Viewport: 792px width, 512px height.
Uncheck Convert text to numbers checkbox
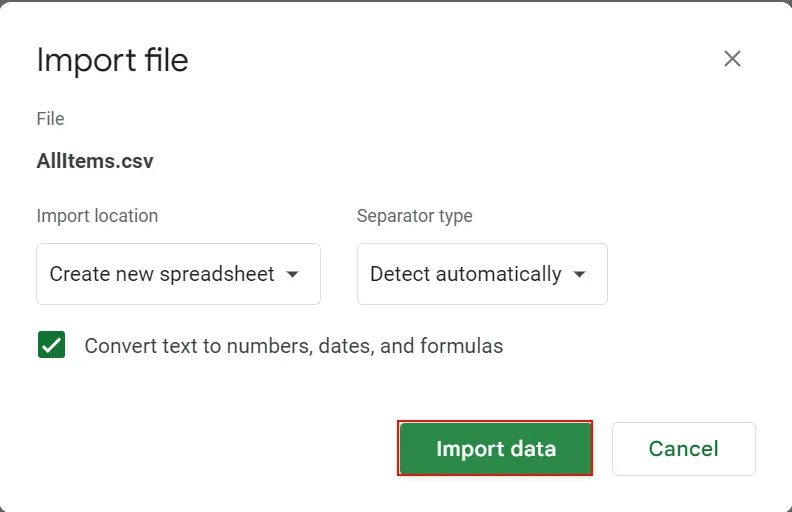tap(51, 346)
